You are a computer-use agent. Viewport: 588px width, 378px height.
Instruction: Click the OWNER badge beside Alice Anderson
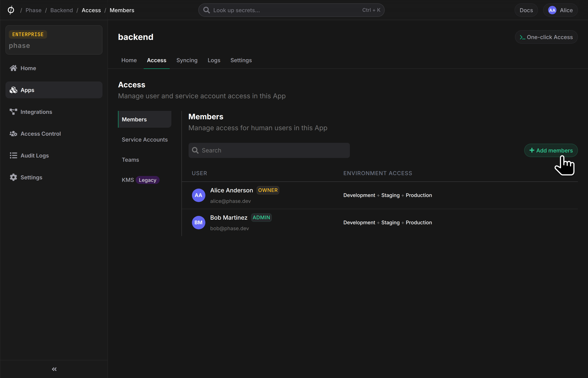coord(268,190)
